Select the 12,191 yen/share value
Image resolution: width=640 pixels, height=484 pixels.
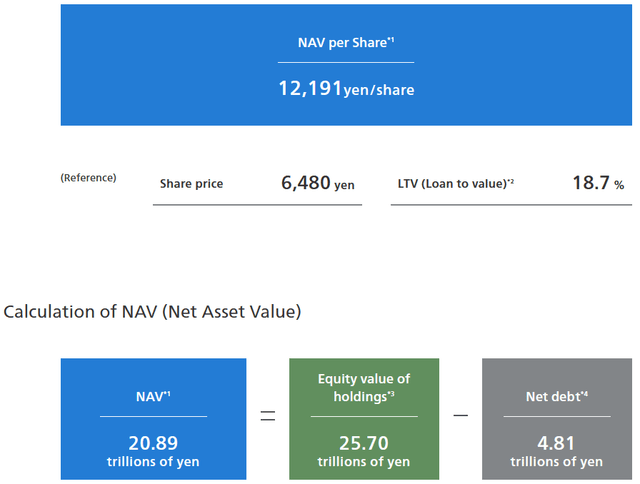tap(346, 89)
